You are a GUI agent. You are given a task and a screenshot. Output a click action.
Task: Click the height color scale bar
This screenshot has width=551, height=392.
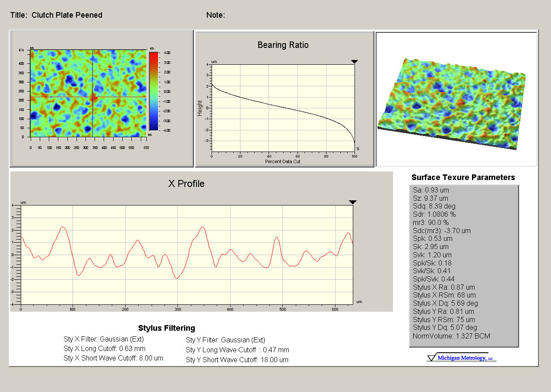[153, 91]
